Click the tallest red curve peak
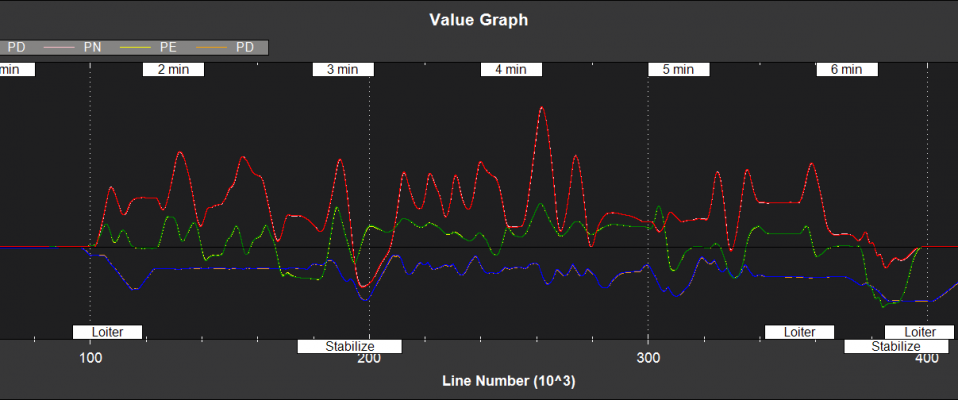958x400 pixels. pyautogui.click(x=542, y=106)
